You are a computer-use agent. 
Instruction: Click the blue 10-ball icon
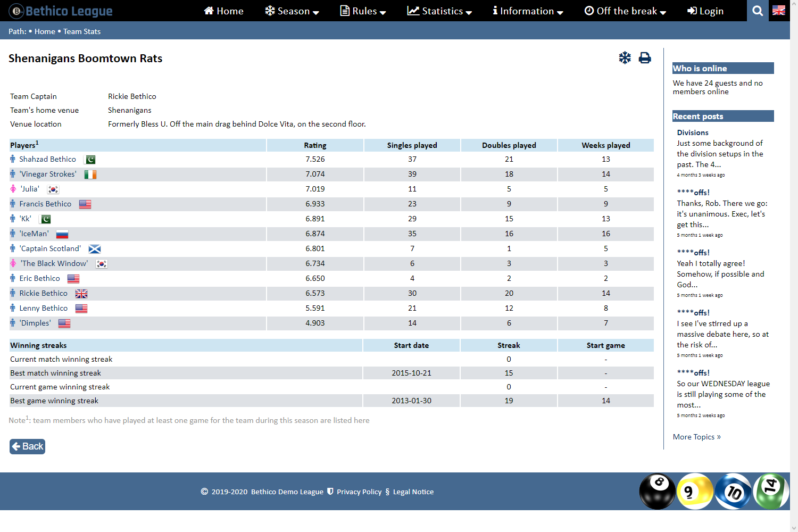pyautogui.click(x=733, y=491)
